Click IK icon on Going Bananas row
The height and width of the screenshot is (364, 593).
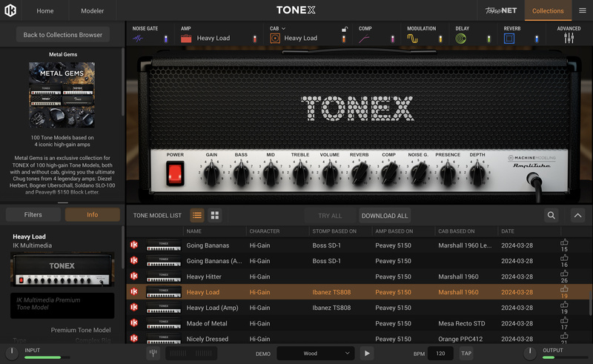(x=134, y=245)
